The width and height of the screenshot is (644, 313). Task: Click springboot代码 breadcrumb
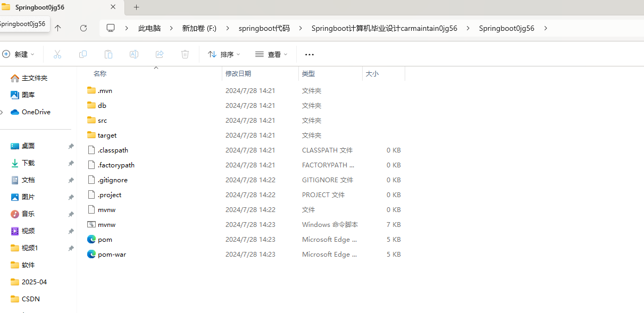tap(264, 28)
